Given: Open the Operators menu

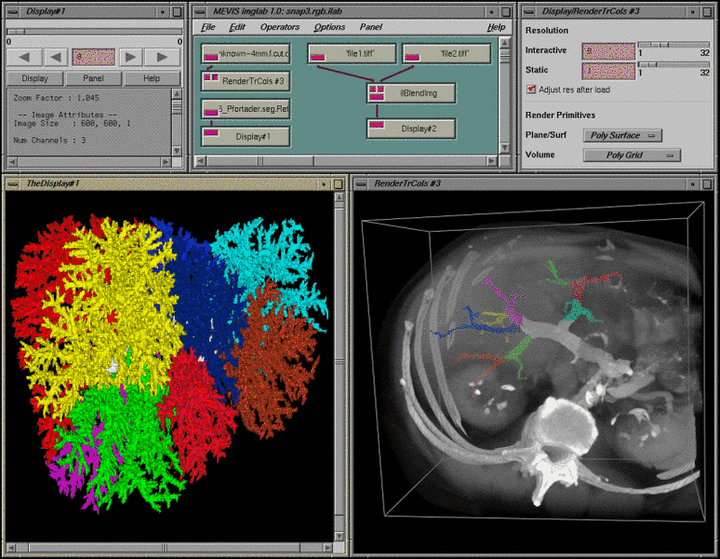Looking at the screenshot, I should click(x=280, y=27).
